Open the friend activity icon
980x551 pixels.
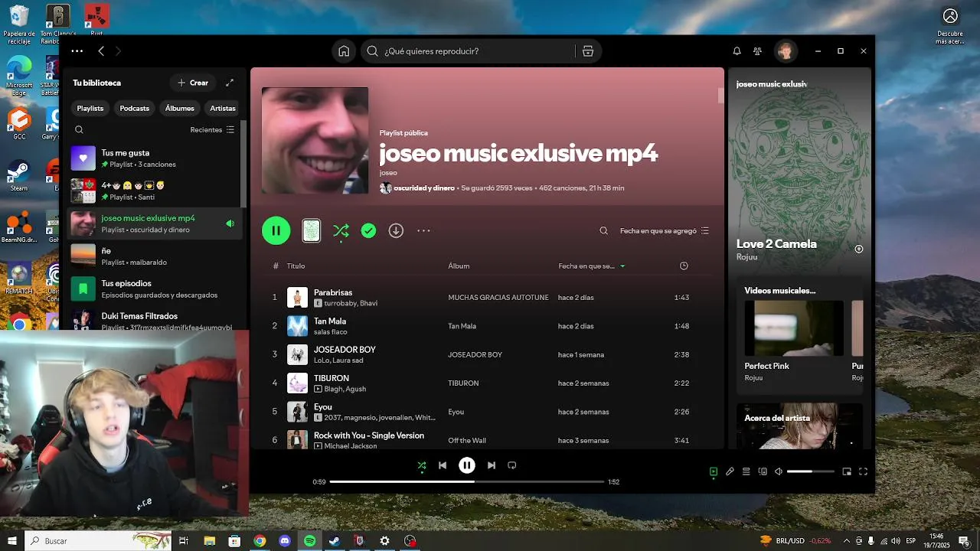[x=757, y=51]
